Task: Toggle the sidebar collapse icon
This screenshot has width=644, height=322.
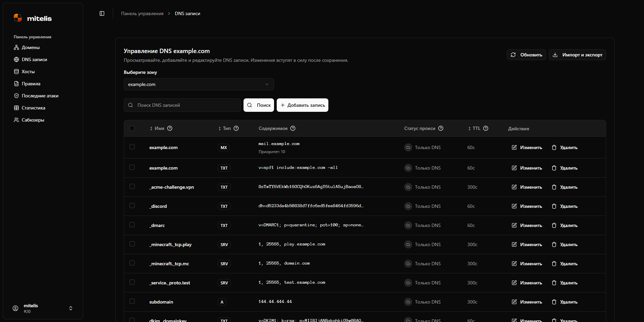Action: click(x=102, y=13)
